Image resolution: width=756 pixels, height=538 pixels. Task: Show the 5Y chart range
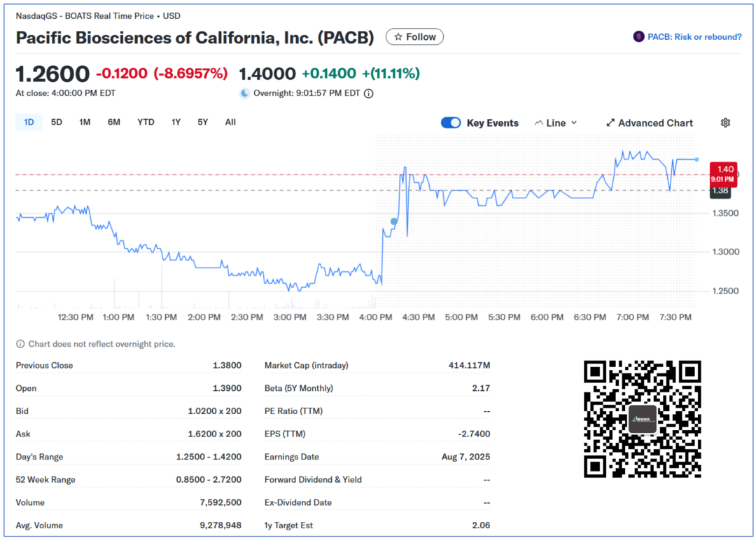203,122
